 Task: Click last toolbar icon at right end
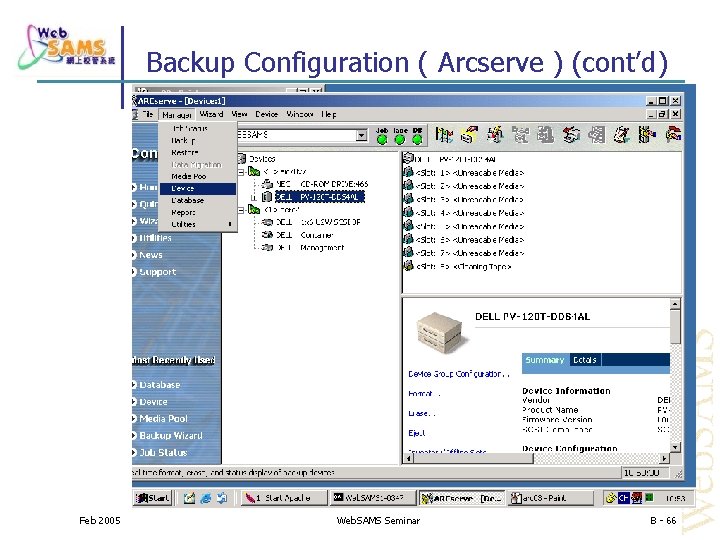click(673, 135)
